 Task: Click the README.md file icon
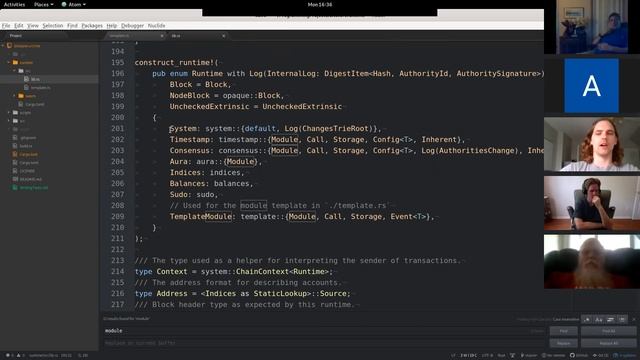click(15, 179)
